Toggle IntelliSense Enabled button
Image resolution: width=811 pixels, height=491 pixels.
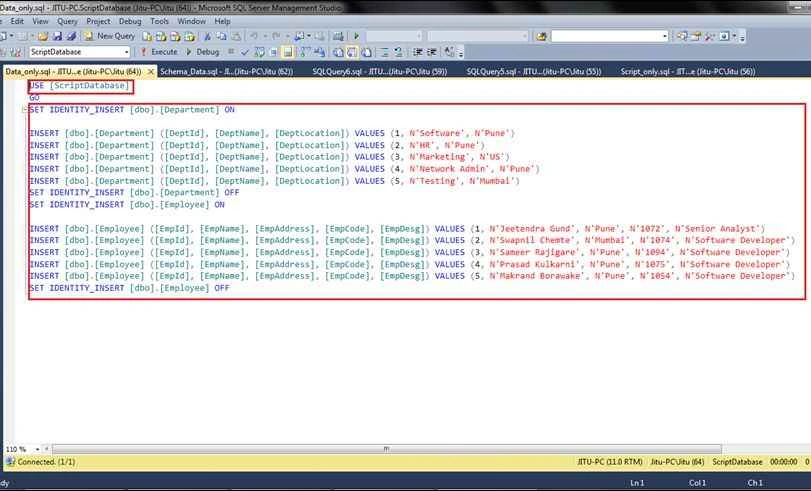[288, 52]
